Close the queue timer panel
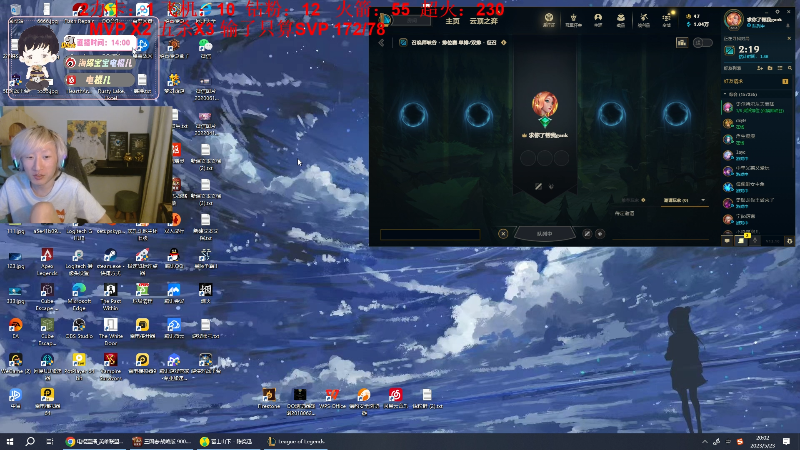 [x=789, y=39]
